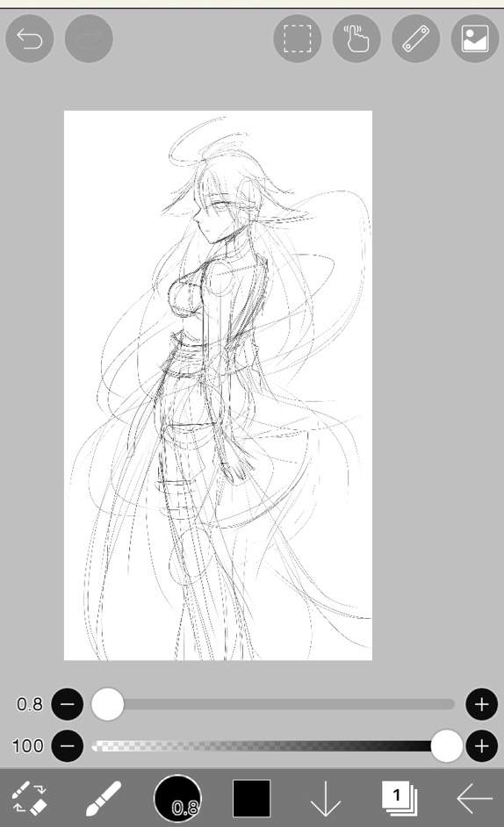Select the brush tool icon
504x827 pixels.
tap(104, 798)
